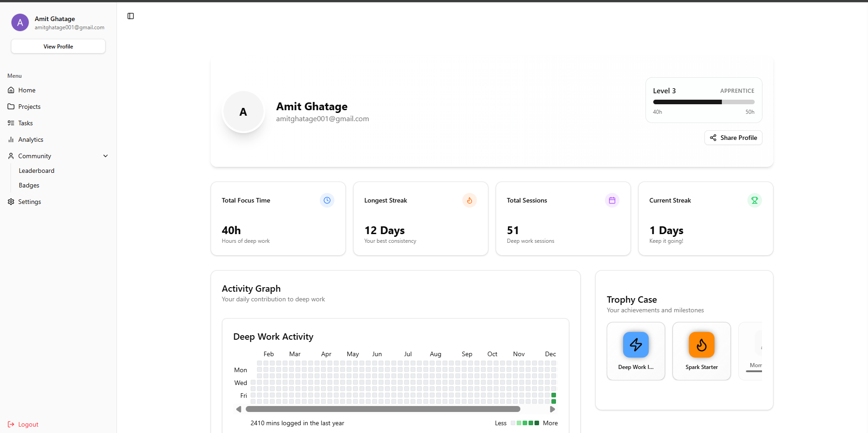Click the green Friday activity cell in December
The image size is (868, 433).
(554, 395)
